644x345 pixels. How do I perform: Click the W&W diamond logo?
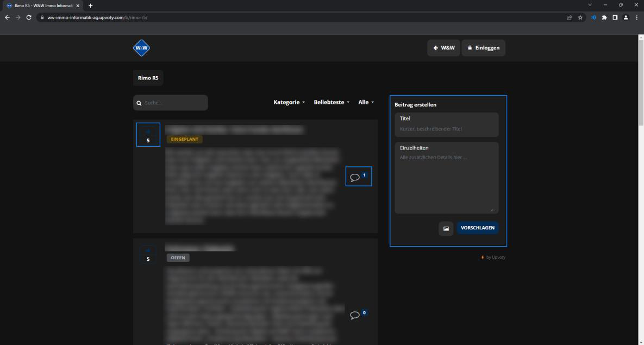[142, 48]
